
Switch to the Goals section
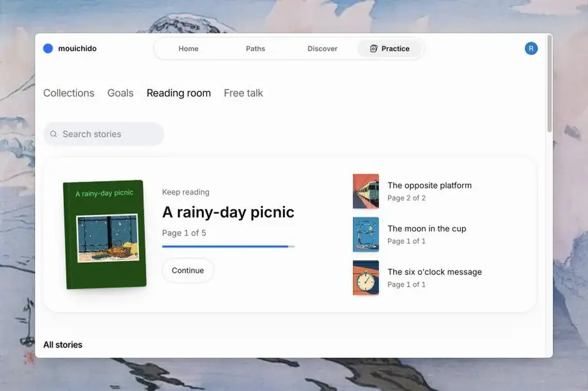[x=120, y=93]
